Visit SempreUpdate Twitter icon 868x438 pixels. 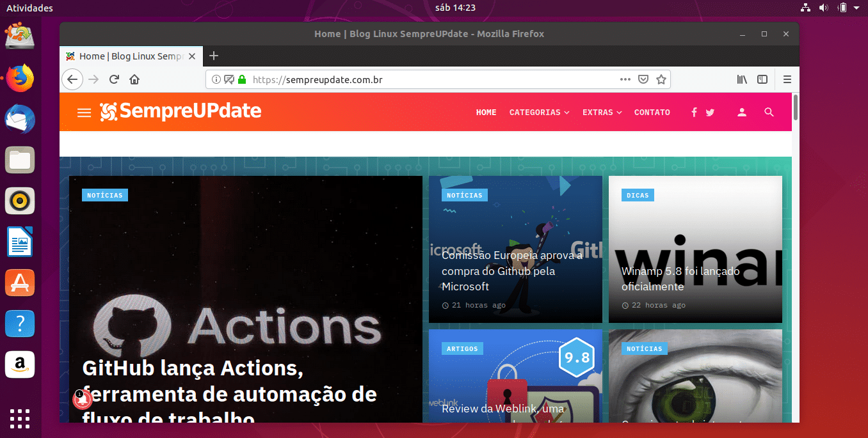(710, 112)
